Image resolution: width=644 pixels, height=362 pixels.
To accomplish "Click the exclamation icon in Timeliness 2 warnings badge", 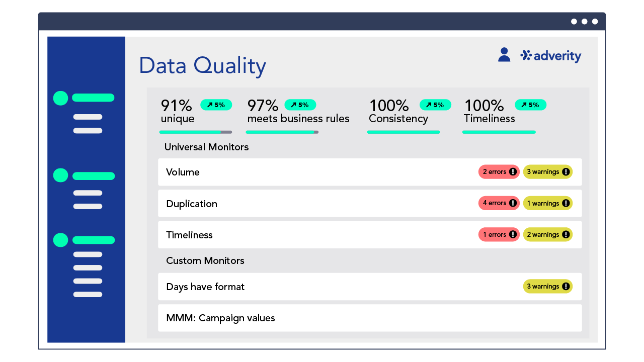I will tap(566, 234).
